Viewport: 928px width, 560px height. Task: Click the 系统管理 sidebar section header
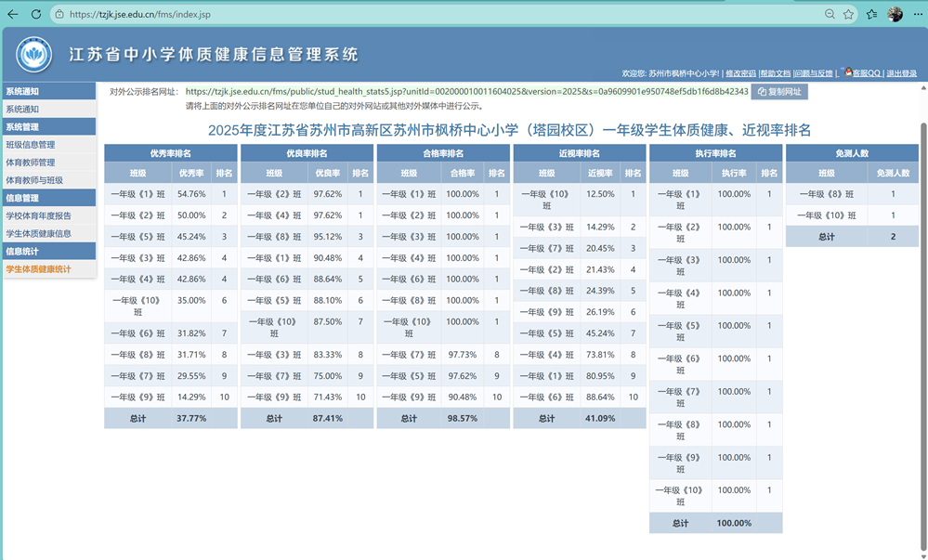click(49, 126)
